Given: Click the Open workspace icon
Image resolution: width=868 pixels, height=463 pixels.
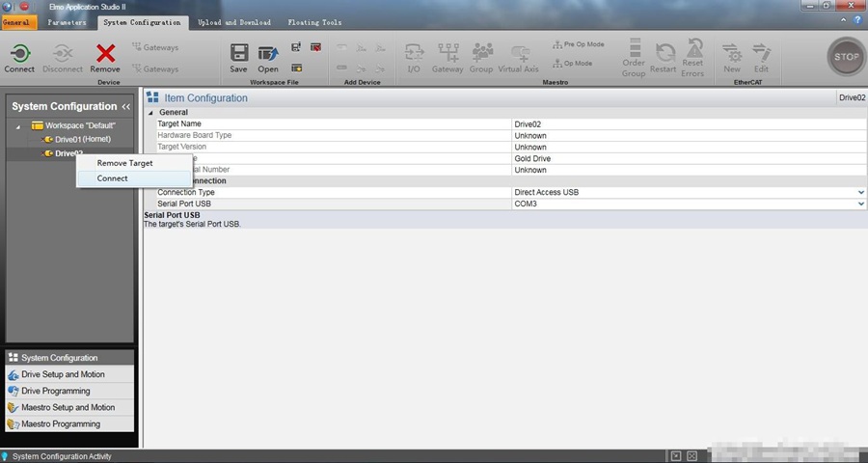Looking at the screenshot, I should (268, 52).
